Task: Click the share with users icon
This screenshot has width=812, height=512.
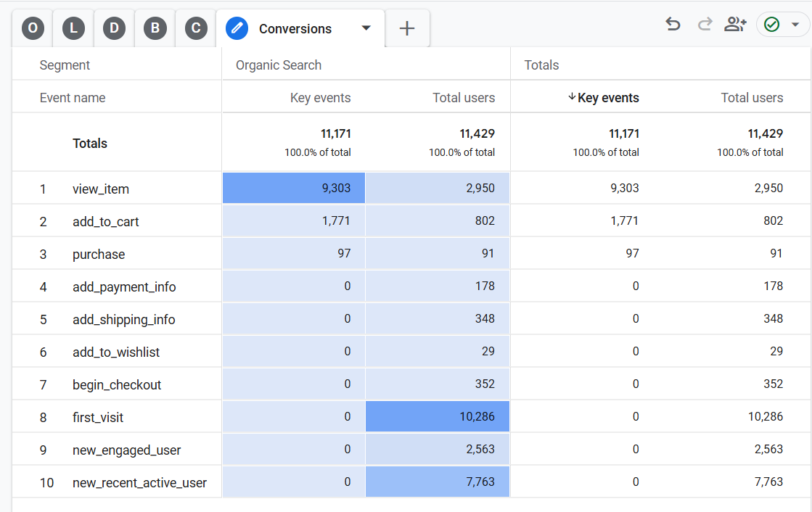Action: coord(735,25)
